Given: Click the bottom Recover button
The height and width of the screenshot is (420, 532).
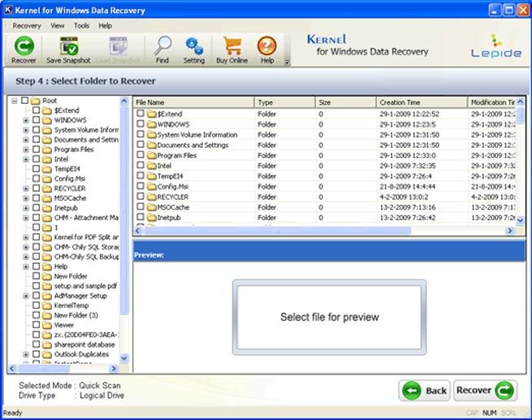Looking at the screenshot, I should (485, 391).
